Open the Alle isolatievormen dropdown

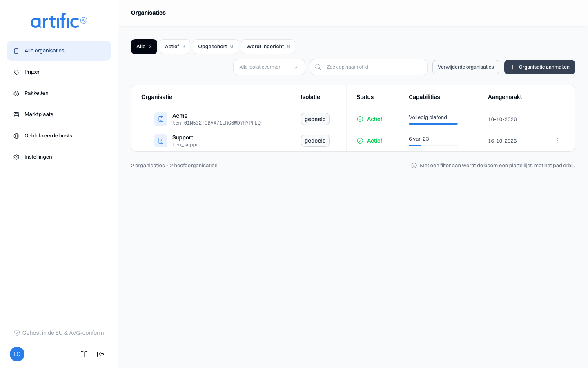tap(269, 67)
